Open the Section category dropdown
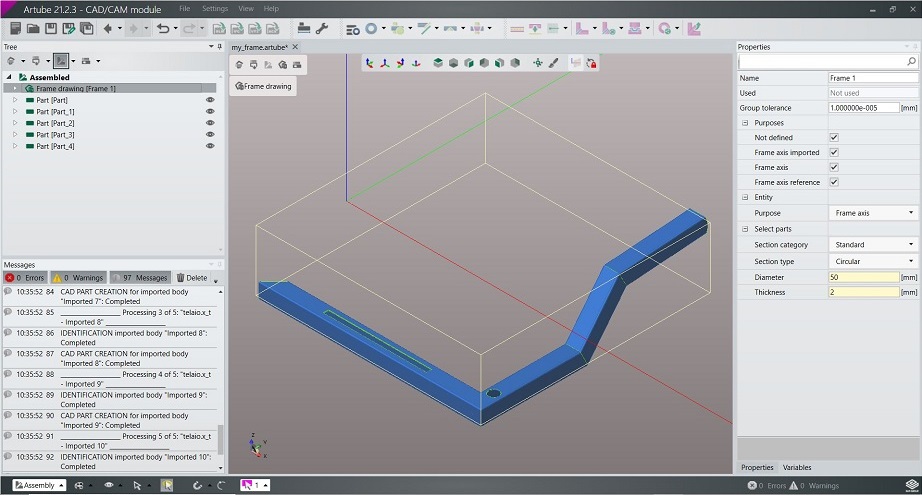The width and height of the screenshot is (922, 495). coord(873,244)
